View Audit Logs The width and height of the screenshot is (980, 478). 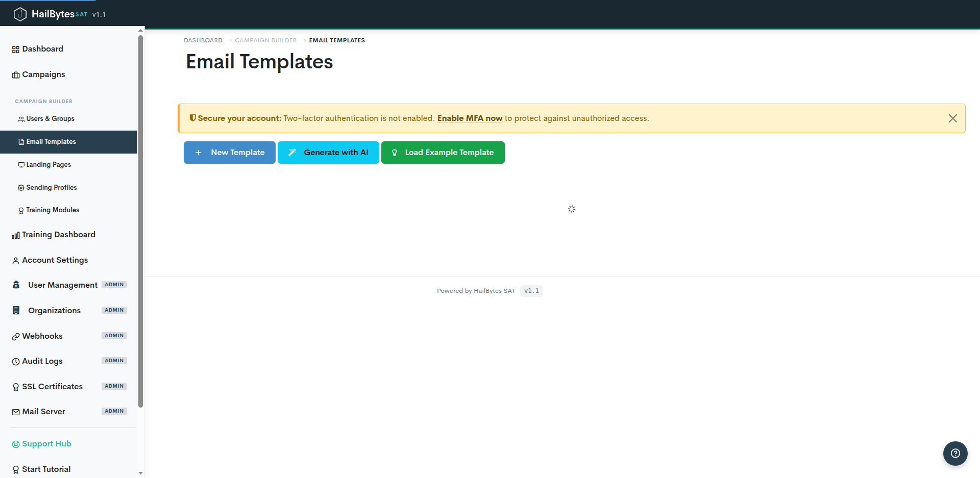[68, 361]
